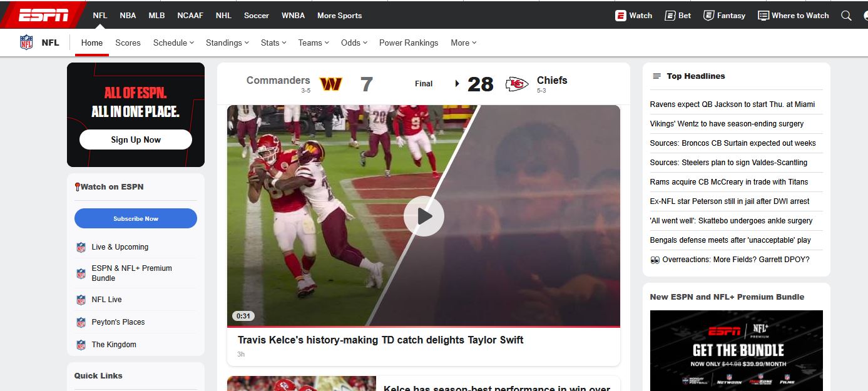This screenshot has width=868, height=391.
Task: Click the Chiefs team name in scoreboard
Action: [552, 80]
